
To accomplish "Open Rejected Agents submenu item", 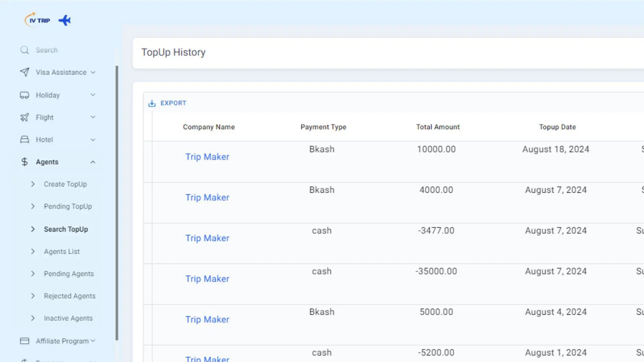I will (x=70, y=296).
